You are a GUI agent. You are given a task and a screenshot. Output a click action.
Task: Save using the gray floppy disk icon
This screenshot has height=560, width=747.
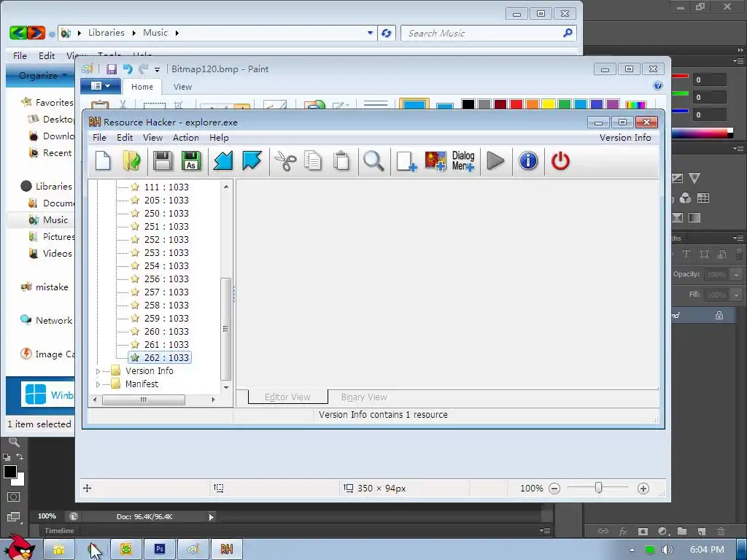coord(163,161)
